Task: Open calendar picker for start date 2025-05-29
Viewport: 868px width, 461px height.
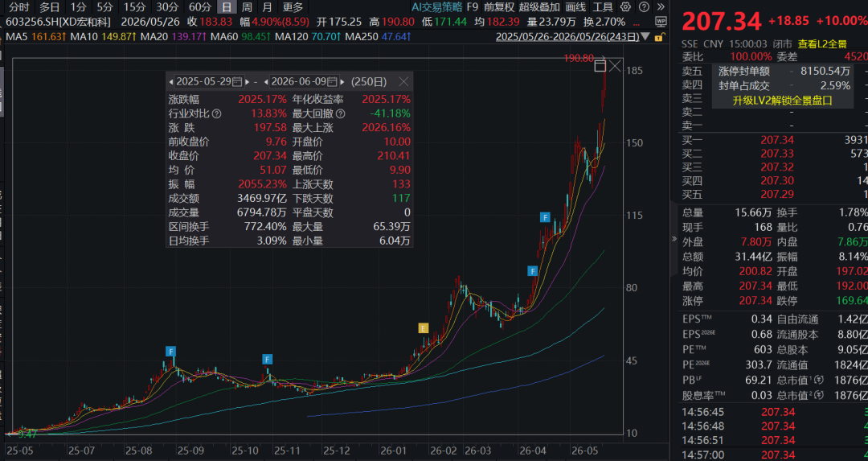Action: (237, 82)
